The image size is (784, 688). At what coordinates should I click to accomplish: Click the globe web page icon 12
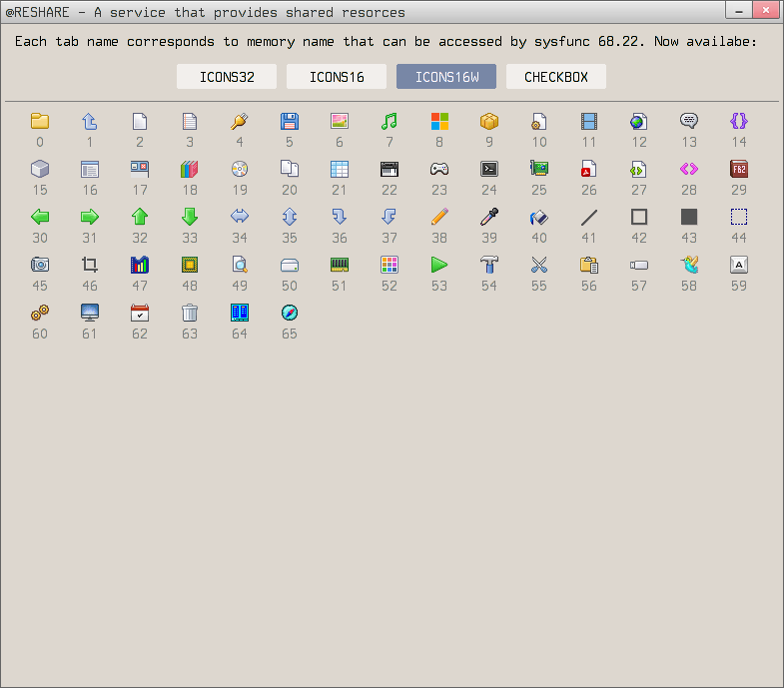coord(639,121)
